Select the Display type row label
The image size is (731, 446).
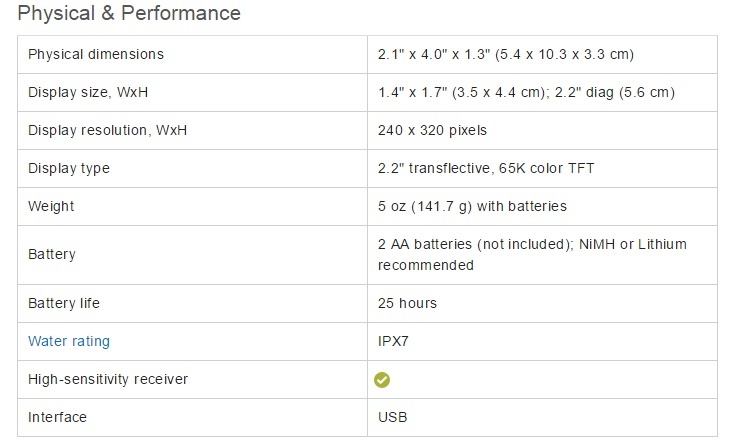point(69,168)
